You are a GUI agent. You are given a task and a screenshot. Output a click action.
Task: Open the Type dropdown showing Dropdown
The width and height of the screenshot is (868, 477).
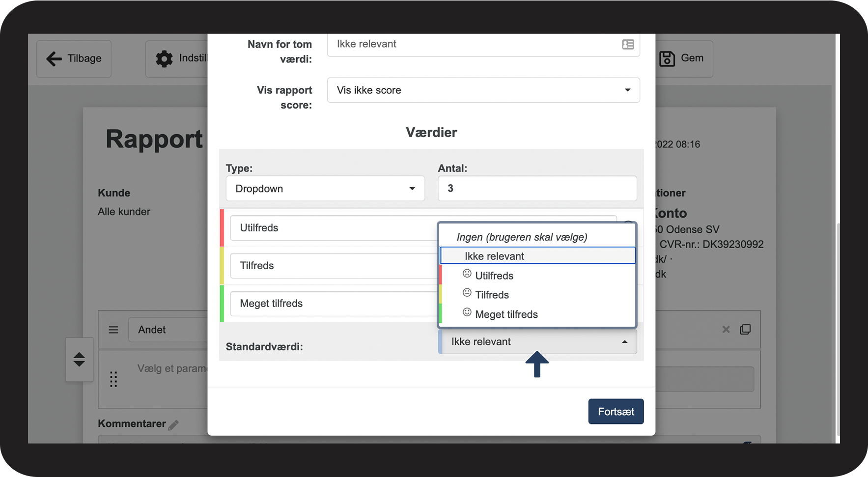[325, 189]
